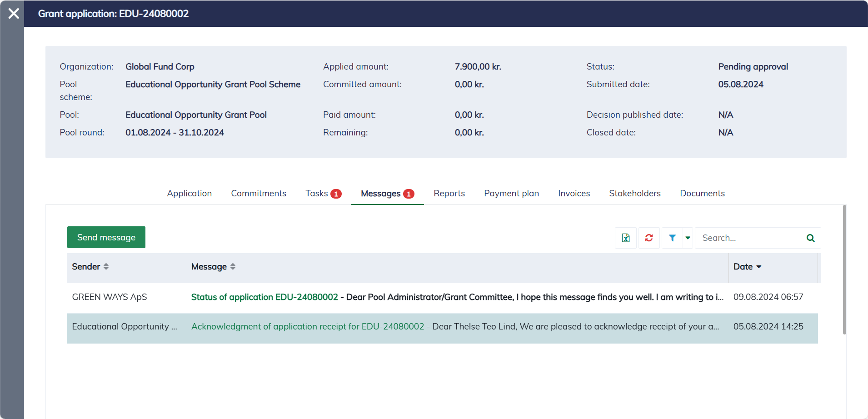
Task: Click the search magnifier icon
Action: 810,238
